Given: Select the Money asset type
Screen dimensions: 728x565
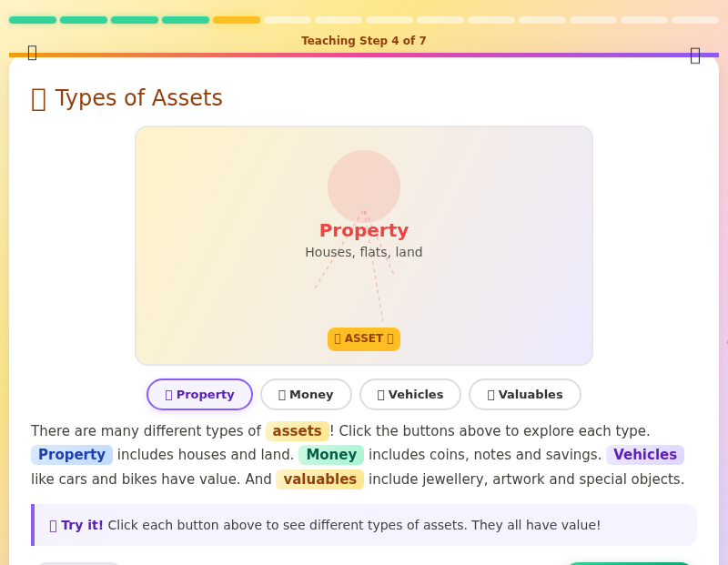Looking at the screenshot, I should pyautogui.click(x=306, y=394).
